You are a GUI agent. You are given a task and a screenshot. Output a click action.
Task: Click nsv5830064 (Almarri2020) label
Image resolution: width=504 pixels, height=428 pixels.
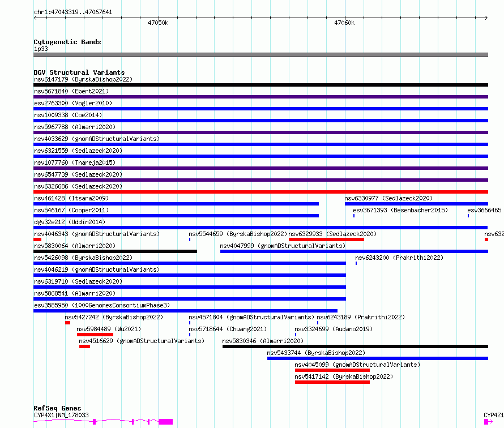(x=75, y=246)
